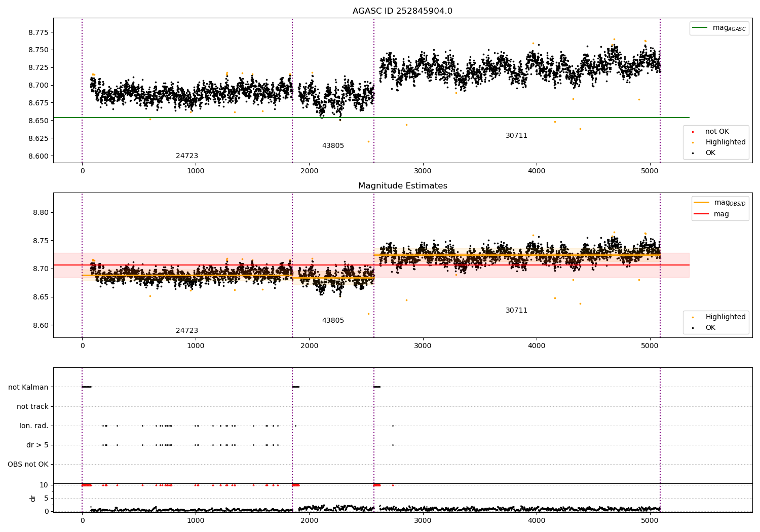
Task: Click the red marker beside 'not OK' in the legend
Action: pyautogui.click(x=693, y=132)
